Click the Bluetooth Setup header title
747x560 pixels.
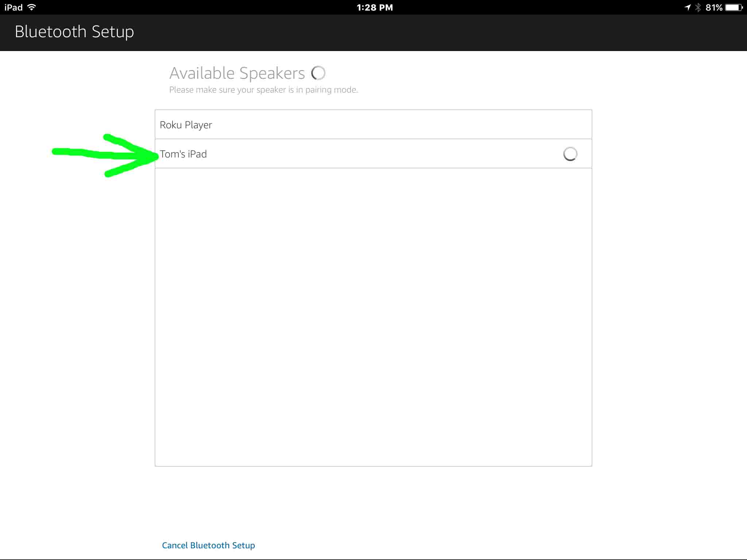pos(74,32)
